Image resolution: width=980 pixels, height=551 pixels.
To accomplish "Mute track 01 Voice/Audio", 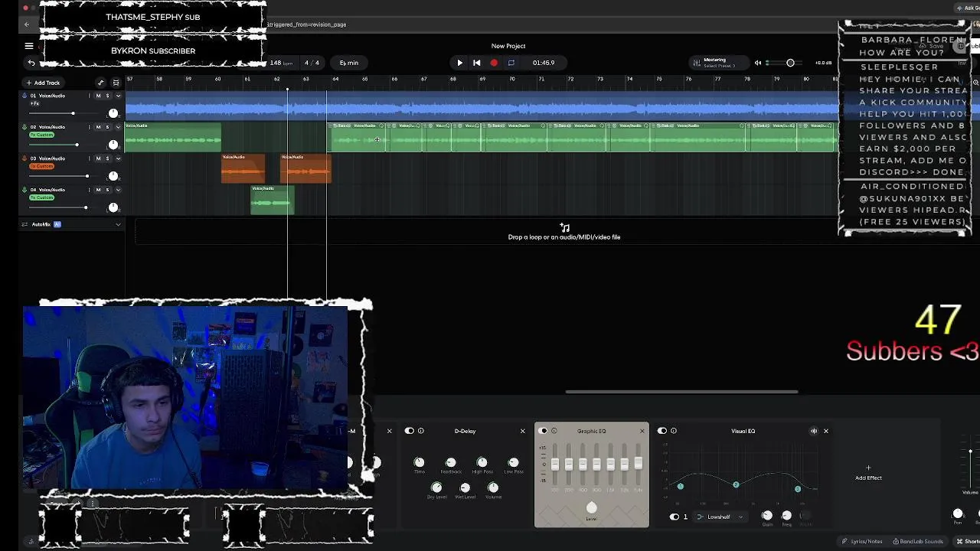I will 98,96.
